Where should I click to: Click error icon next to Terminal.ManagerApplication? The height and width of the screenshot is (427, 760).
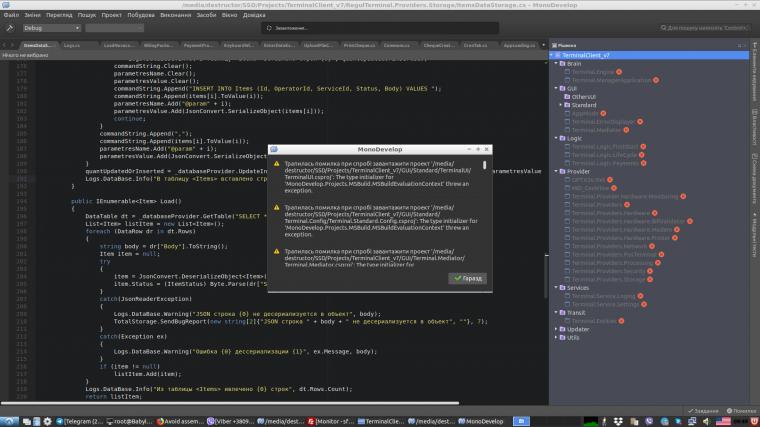click(x=656, y=80)
